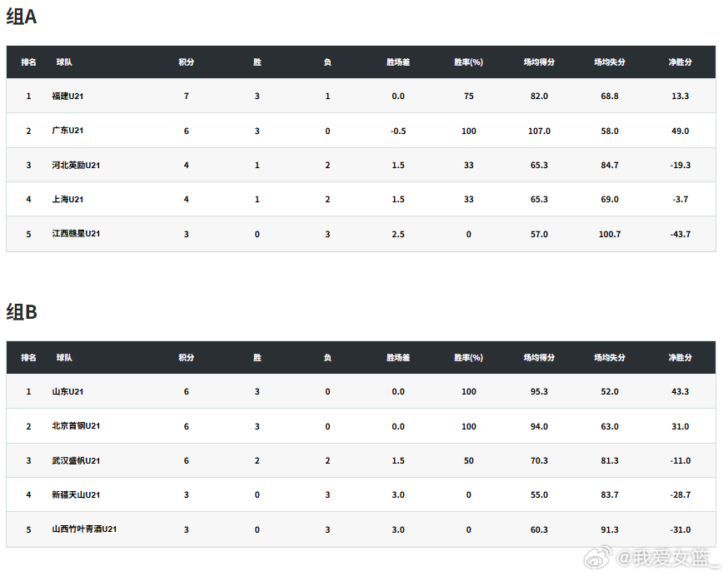Viewport: 728px width, 576px height.
Task: Select the 山东U21 team in Group B
Action: (67, 392)
